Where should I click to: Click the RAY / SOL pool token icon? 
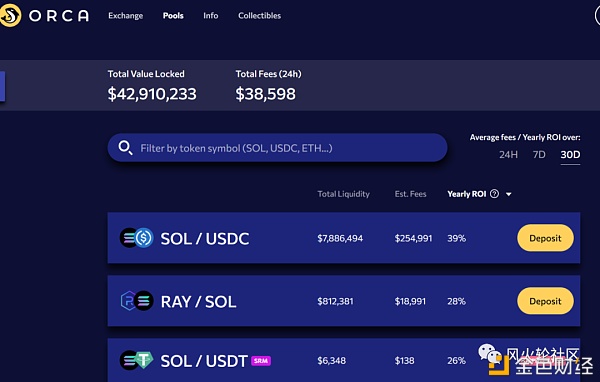(137, 301)
